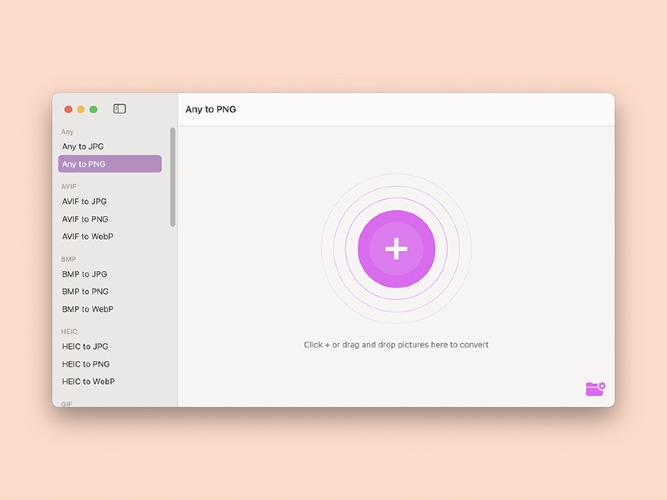667x500 pixels.
Task: Click the red close window button
Action: point(68,109)
